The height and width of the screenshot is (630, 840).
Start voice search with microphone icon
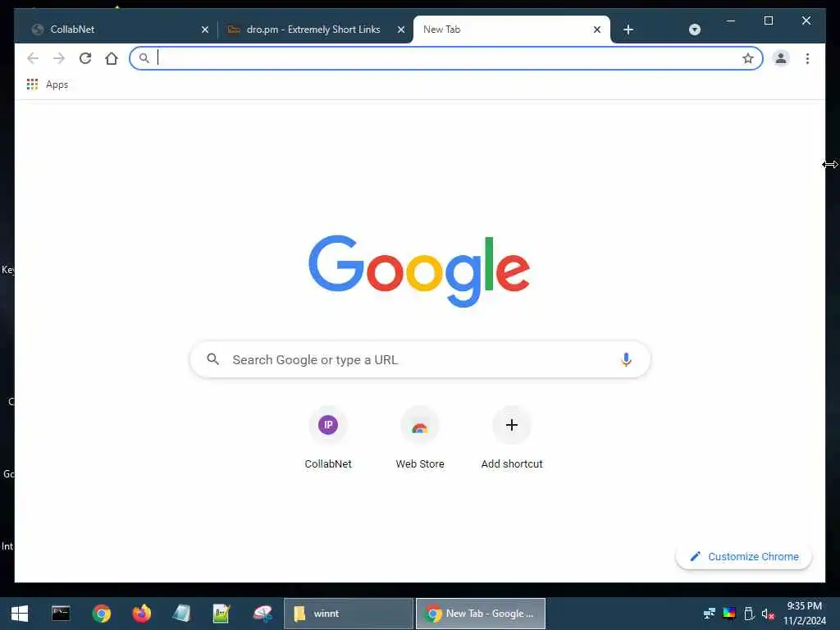pyautogui.click(x=626, y=359)
